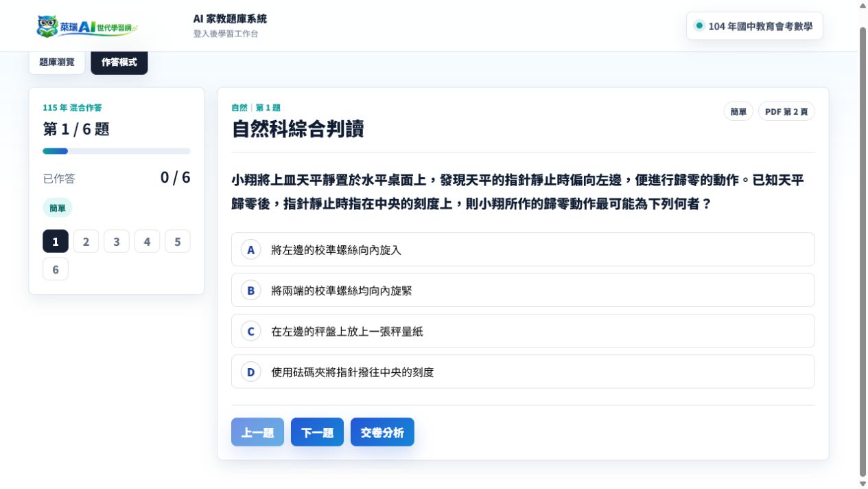Screen dimensions: 868x489
Task: Click the 下一題 next button
Action: [317, 432]
